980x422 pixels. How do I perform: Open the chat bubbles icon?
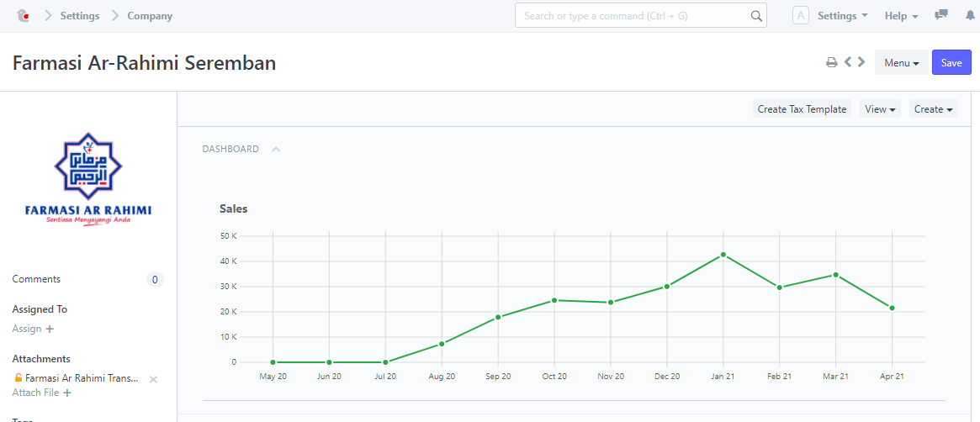pyautogui.click(x=940, y=16)
